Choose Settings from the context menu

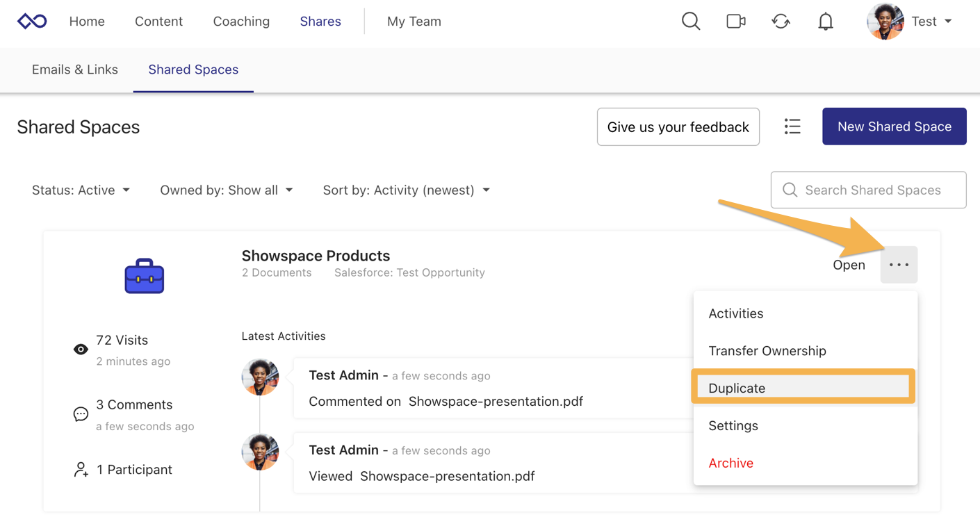805,426
